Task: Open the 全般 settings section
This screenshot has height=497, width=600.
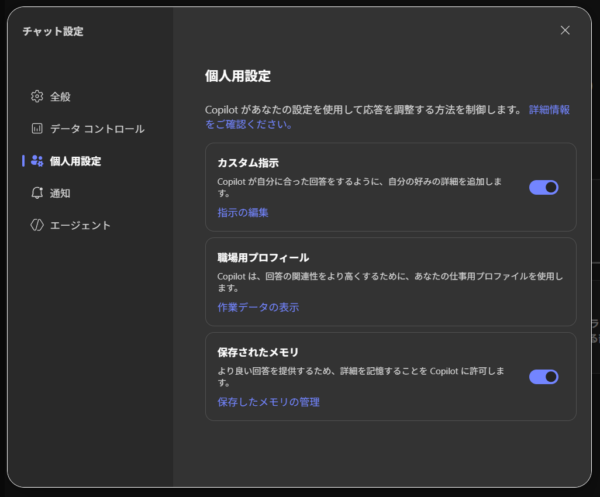Action: [61, 97]
